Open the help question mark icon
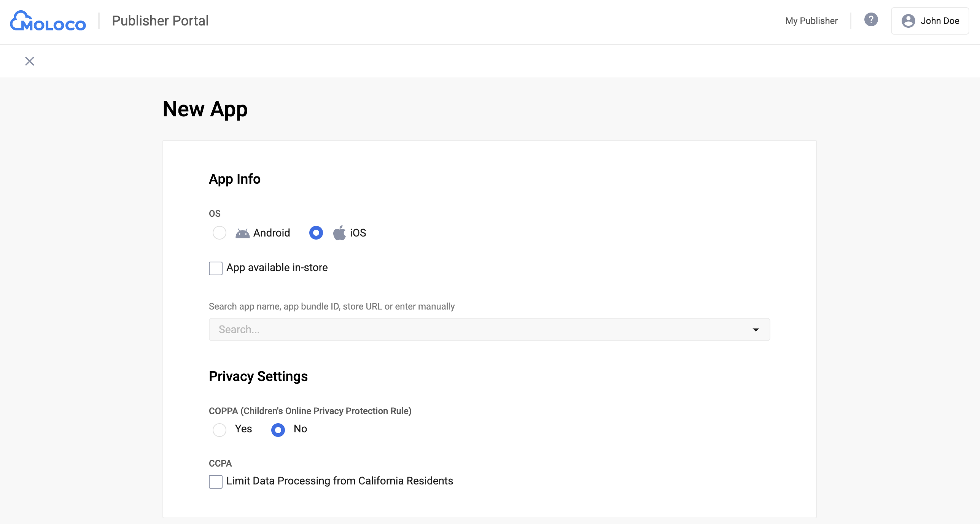 pos(871,20)
